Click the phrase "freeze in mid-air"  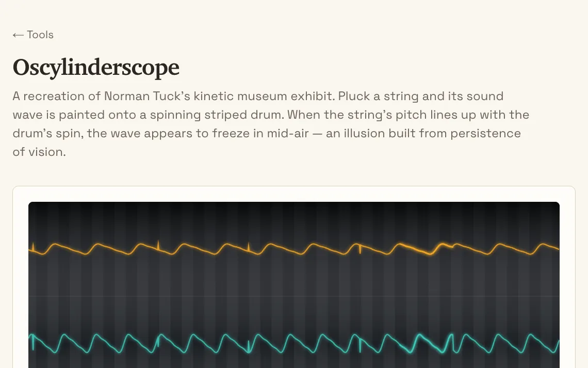tap(260, 133)
